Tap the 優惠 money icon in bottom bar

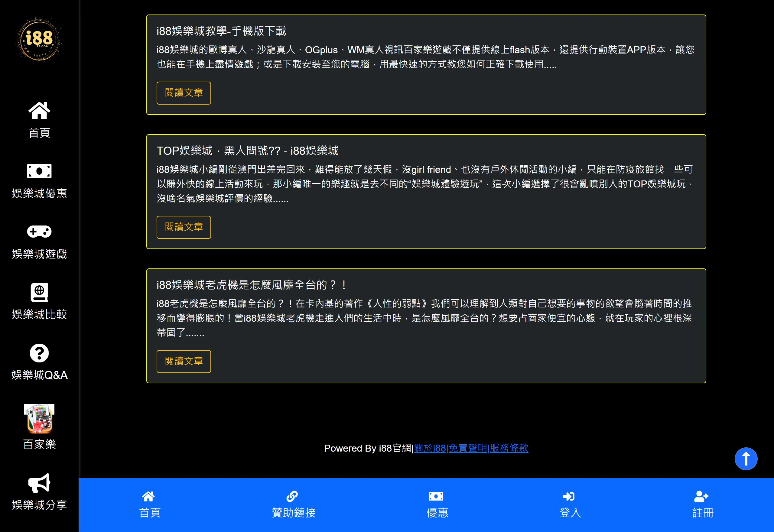click(x=436, y=496)
